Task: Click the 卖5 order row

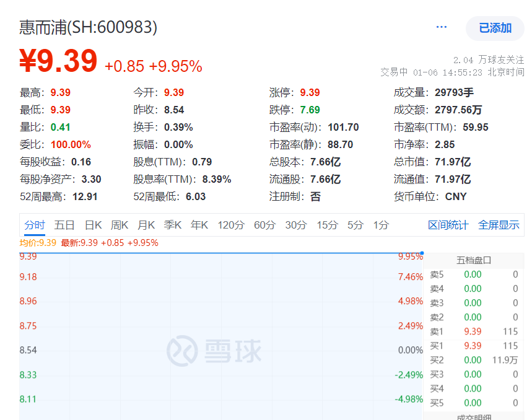Action: 474,274
